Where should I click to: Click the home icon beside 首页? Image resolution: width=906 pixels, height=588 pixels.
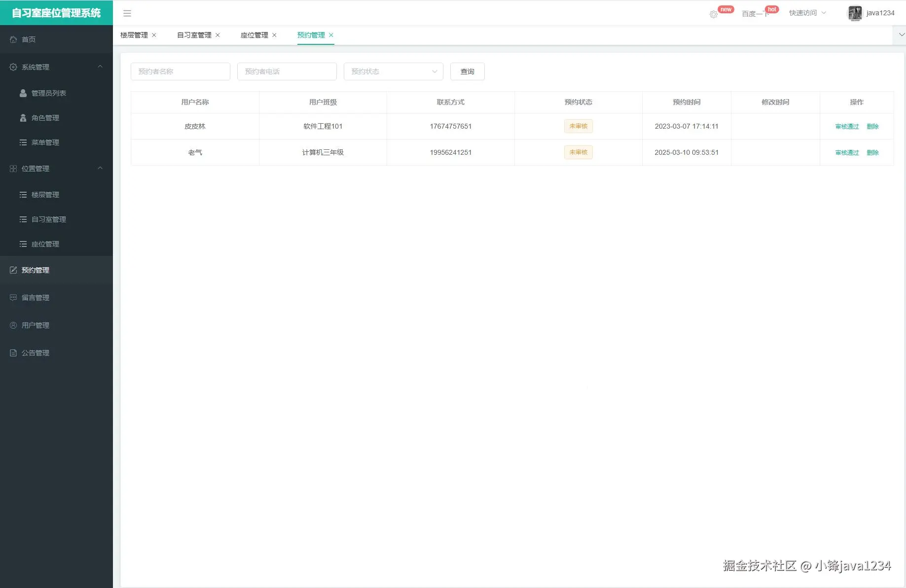pos(13,39)
